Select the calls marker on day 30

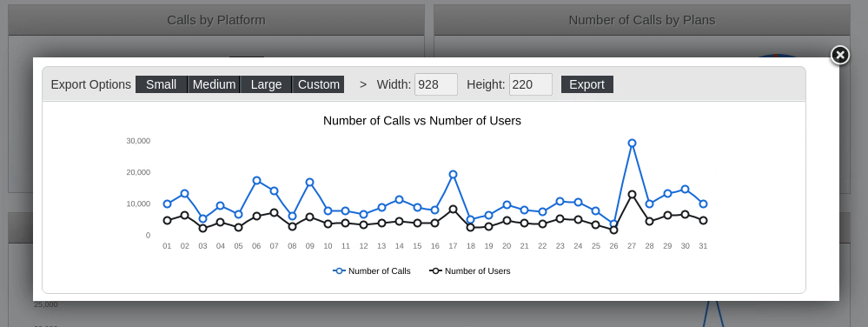[x=686, y=190]
